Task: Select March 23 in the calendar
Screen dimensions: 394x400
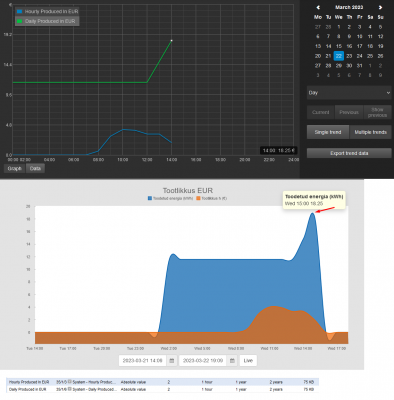Action: tap(349, 56)
